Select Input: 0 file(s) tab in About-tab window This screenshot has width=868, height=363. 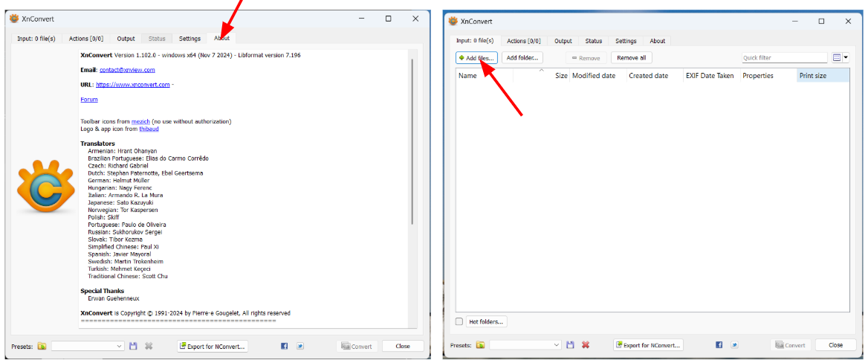[x=34, y=39]
